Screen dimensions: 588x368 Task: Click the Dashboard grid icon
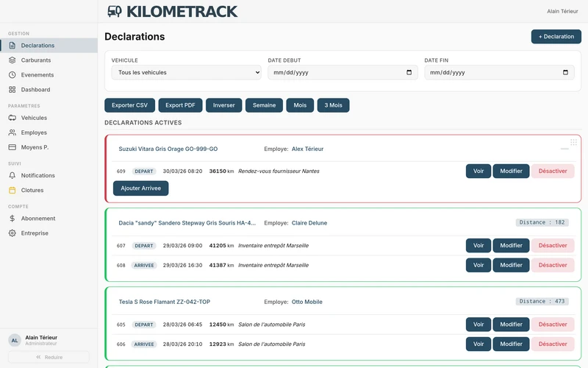(12, 89)
